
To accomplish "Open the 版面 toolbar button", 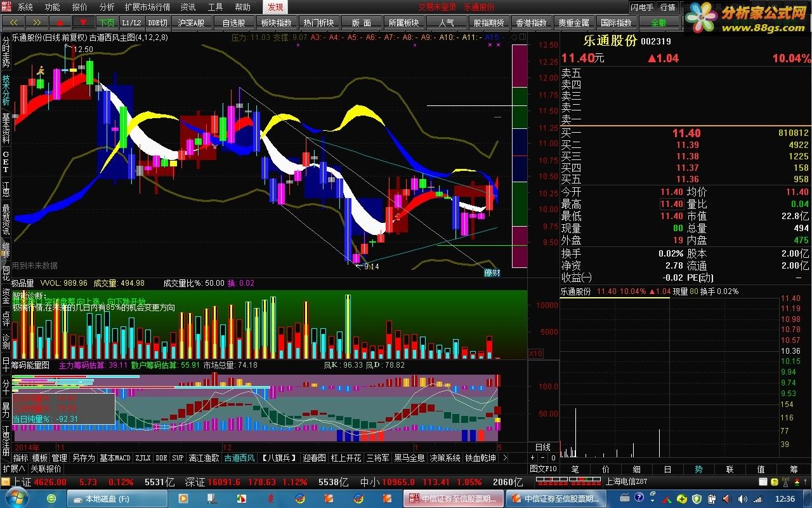I will coord(361,22).
